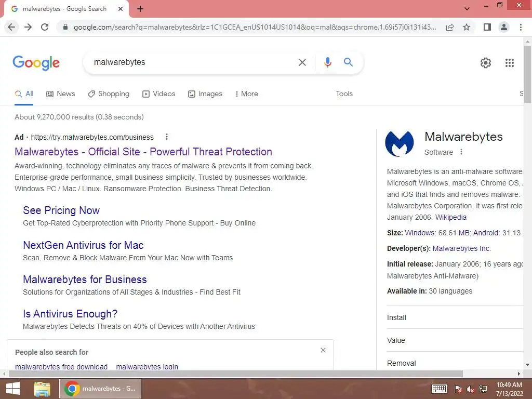Open Malwarebytes Official Site ad link

coord(143,152)
